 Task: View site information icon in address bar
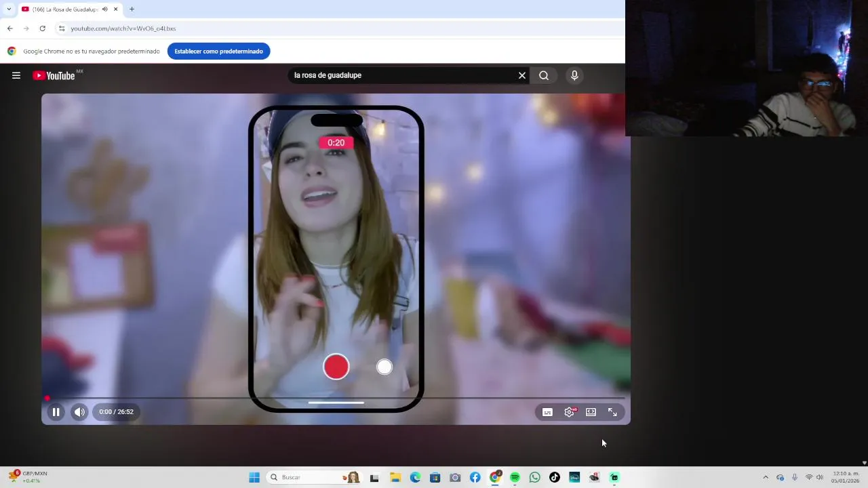(x=62, y=28)
